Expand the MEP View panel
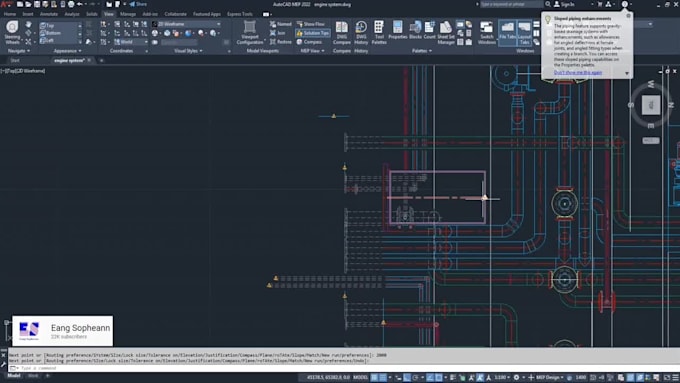Screen dimensions: 680x383 [x=312, y=51]
